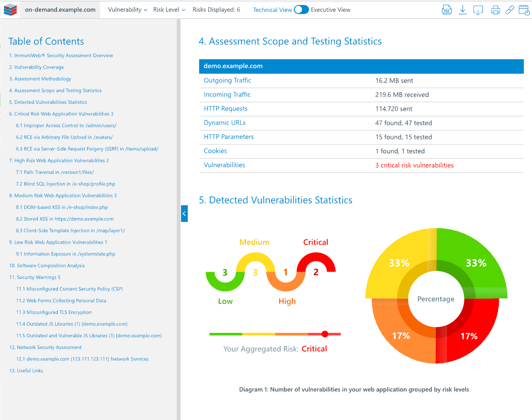Screen dimensions: 532x420
Task: Export the report as PDF
Action: [447, 10]
